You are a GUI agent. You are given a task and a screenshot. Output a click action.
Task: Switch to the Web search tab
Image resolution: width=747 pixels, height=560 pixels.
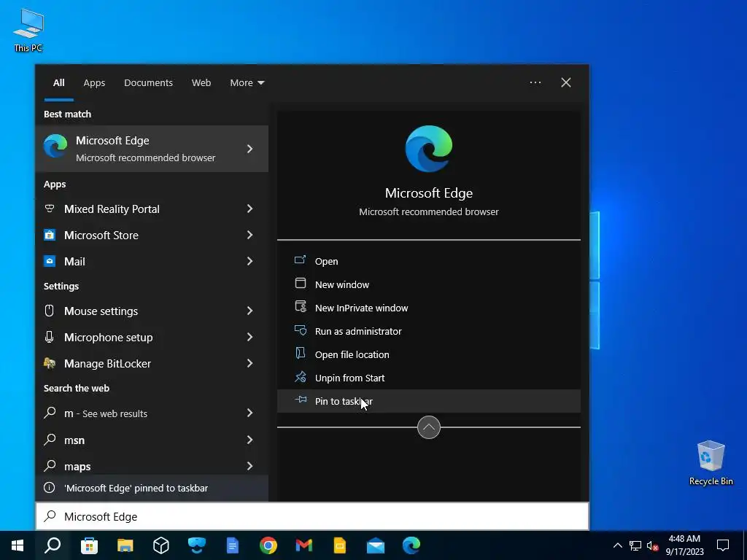tap(201, 83)
